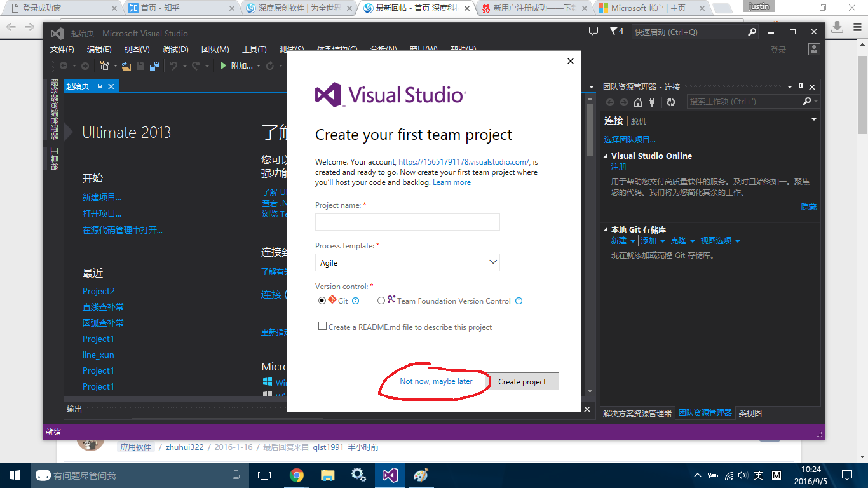Click the Create project button
868x488 pixels.
point(522,381)
